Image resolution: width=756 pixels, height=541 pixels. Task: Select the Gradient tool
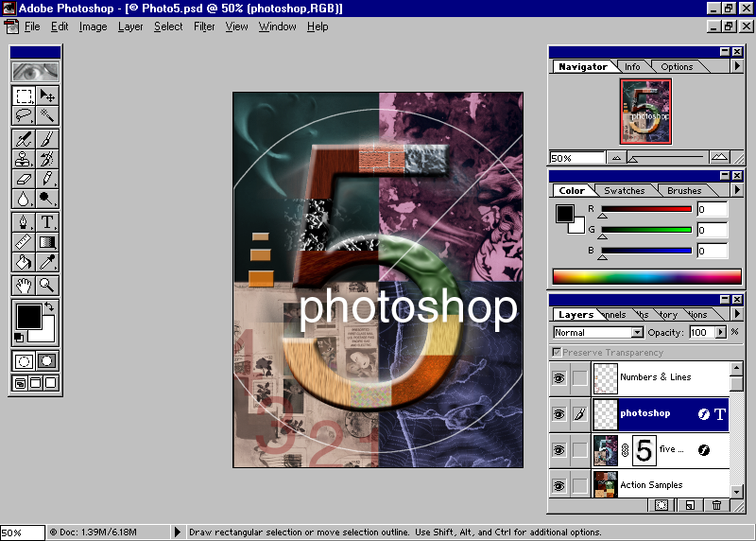pyautogui.click(x=47, y=242)
